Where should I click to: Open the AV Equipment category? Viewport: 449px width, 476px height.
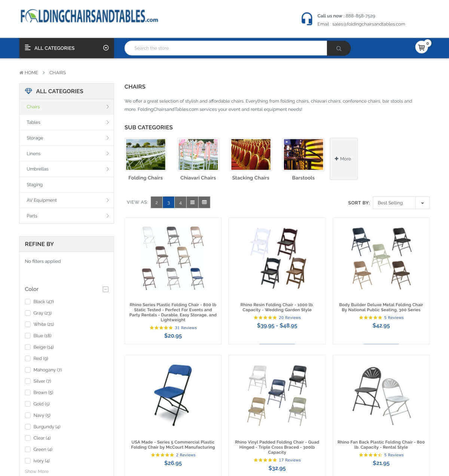pos(67,200)
